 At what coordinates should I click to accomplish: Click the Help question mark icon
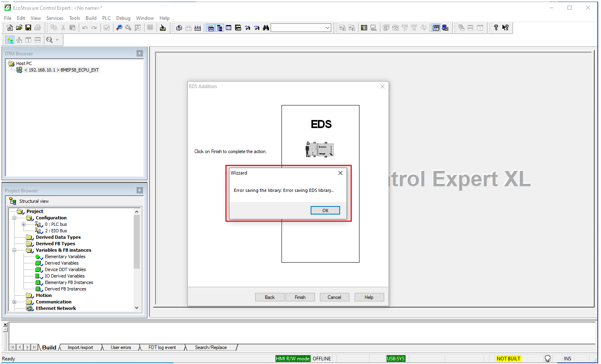[496, 28]
